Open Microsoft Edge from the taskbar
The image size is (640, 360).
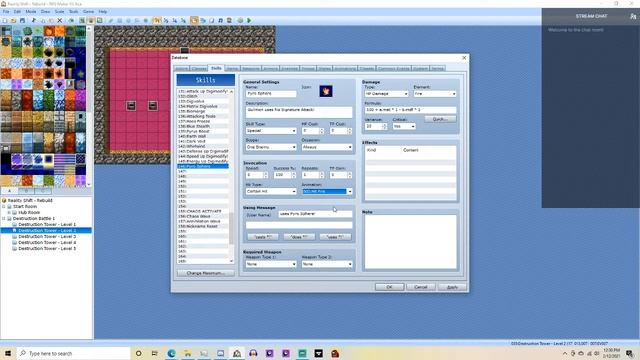pos(171,353)
